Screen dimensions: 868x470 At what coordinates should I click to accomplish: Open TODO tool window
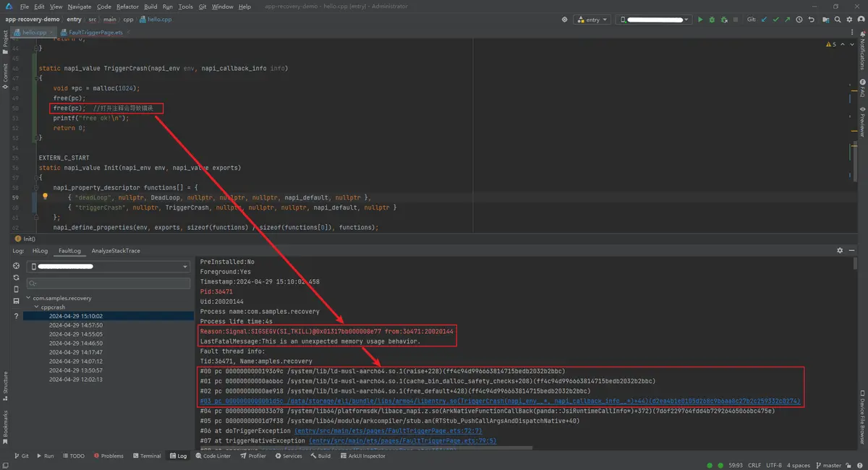tap(73, 456)
